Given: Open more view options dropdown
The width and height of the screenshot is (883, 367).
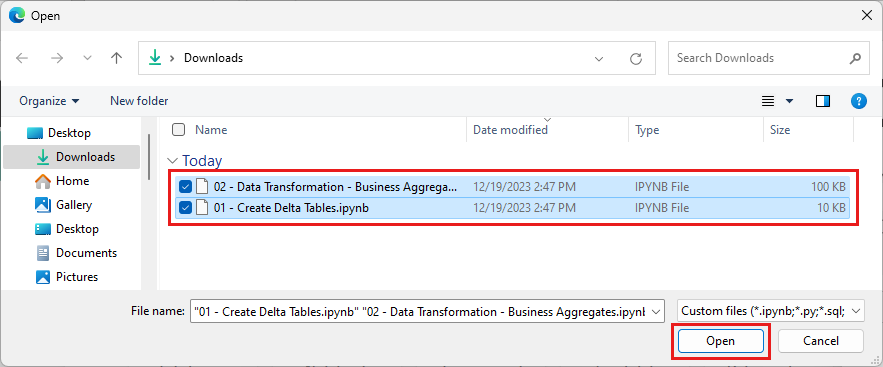Looking at the screenshot, I should (789, 101).
